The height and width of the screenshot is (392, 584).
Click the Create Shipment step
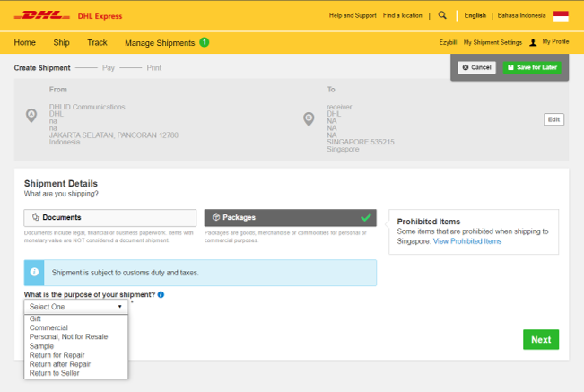[42, 68]
